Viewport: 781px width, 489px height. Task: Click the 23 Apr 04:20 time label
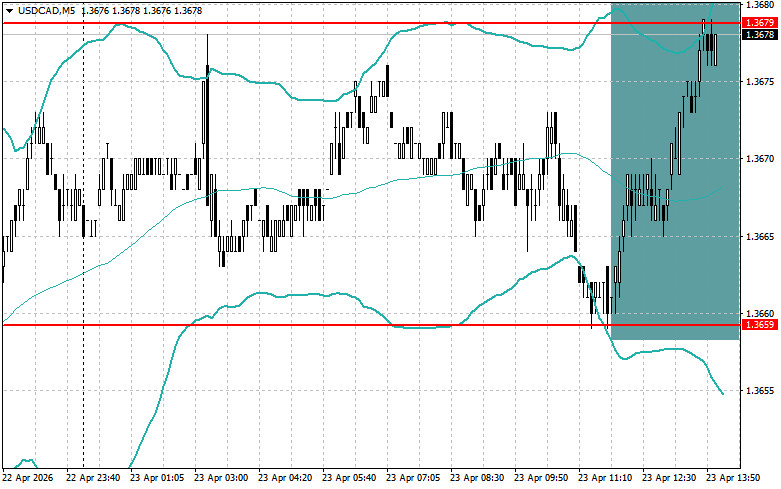point(285,478)
